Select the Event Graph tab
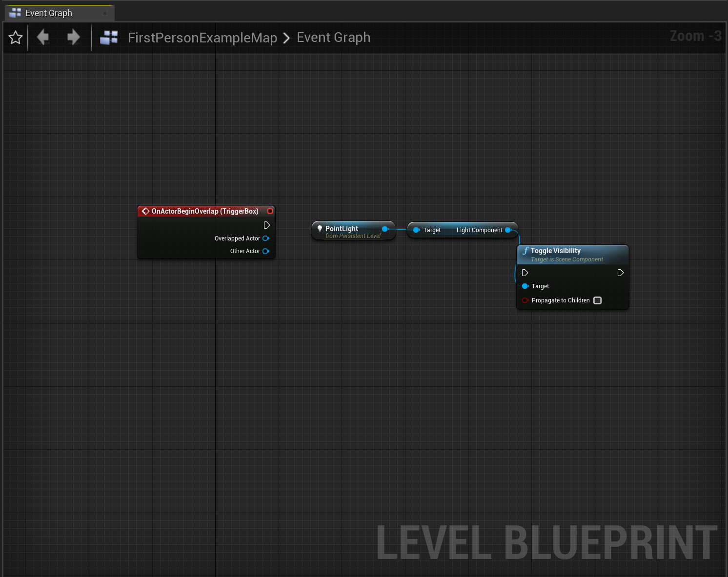The height and width of the screenshot is (577, 728). coord(49,13)
